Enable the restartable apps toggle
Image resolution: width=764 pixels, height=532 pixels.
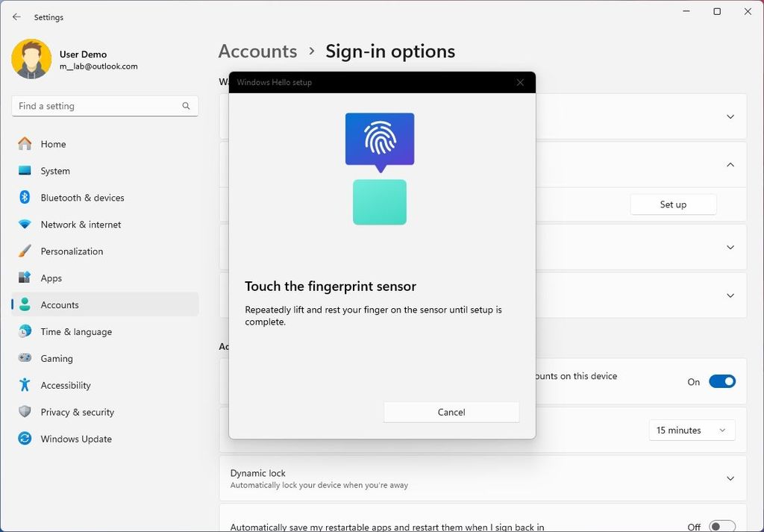click(721, 525)
